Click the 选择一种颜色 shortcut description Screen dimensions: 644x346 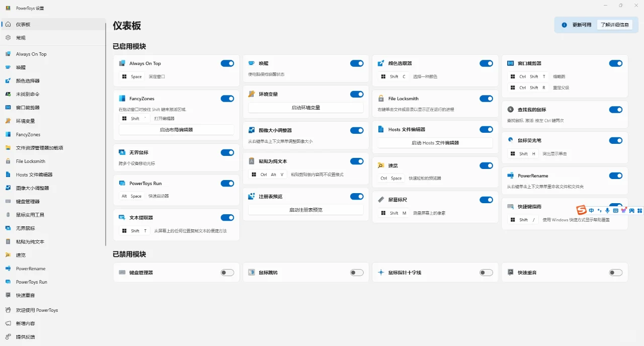click(x=425, y=76)
